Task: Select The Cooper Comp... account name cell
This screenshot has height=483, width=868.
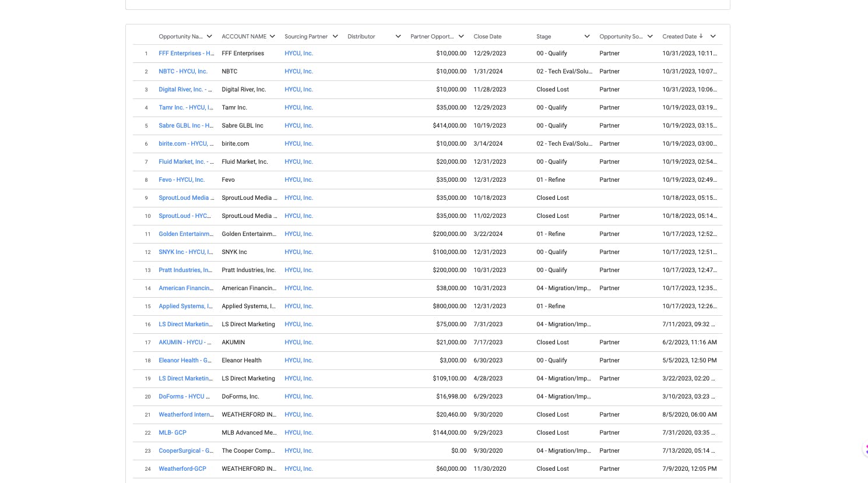Action: pyautogui.click(x=249, y=450)
